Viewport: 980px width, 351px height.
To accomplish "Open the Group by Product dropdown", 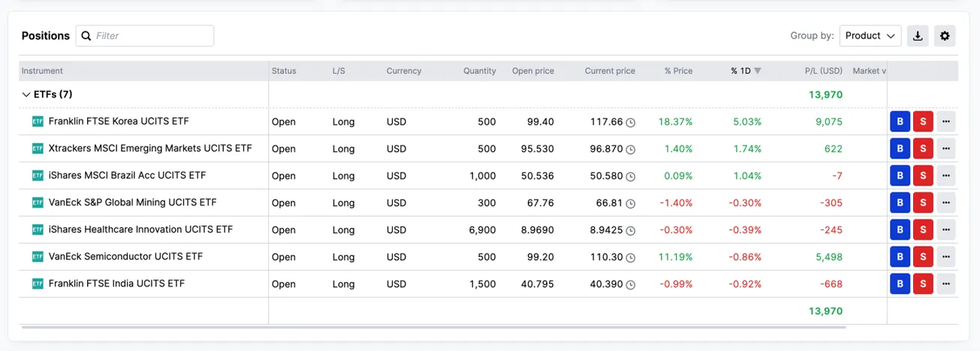I will [870, 35].
